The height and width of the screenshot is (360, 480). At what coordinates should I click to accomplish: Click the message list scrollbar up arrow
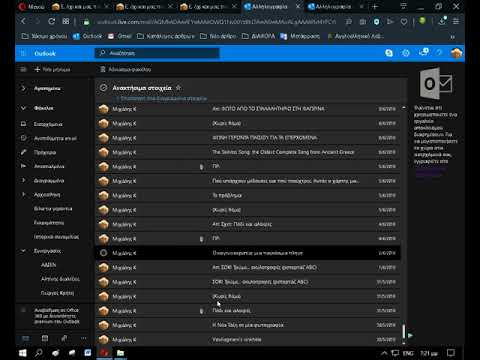404,108
